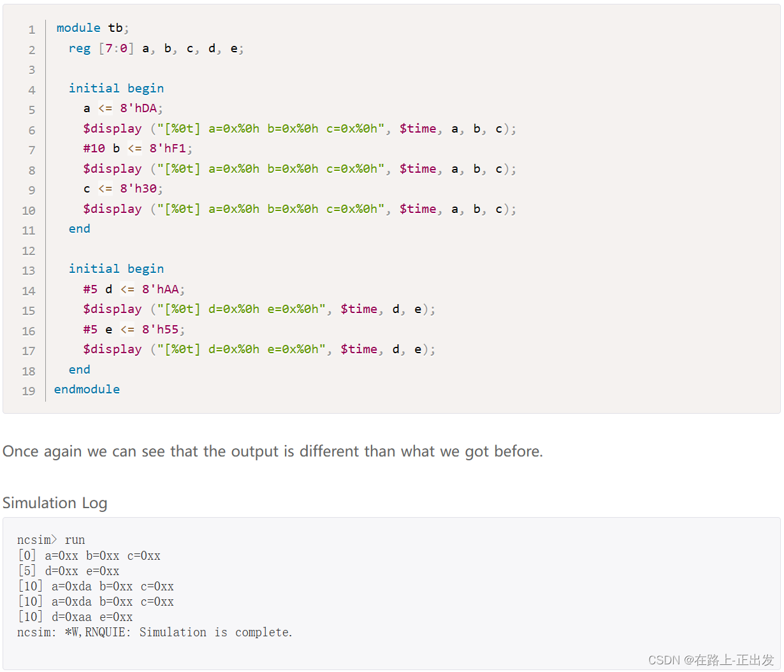The height and width of the screenshot is (672, 784).
Task: Click the $display statement on line 6
Action: pyautogui.click(x=300, y=129)
